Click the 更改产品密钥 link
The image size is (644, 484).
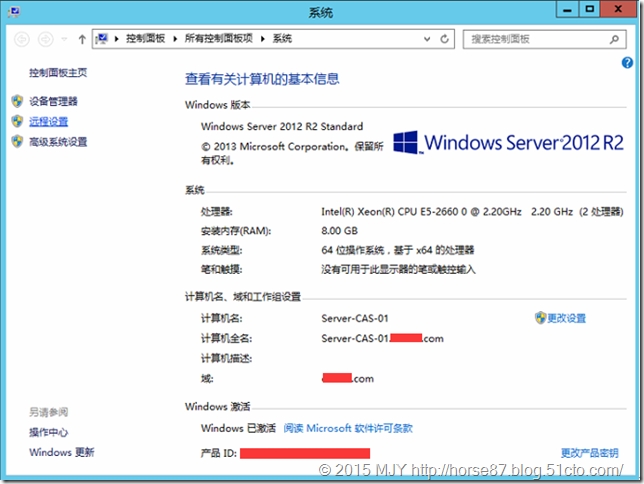click(589, 453)
